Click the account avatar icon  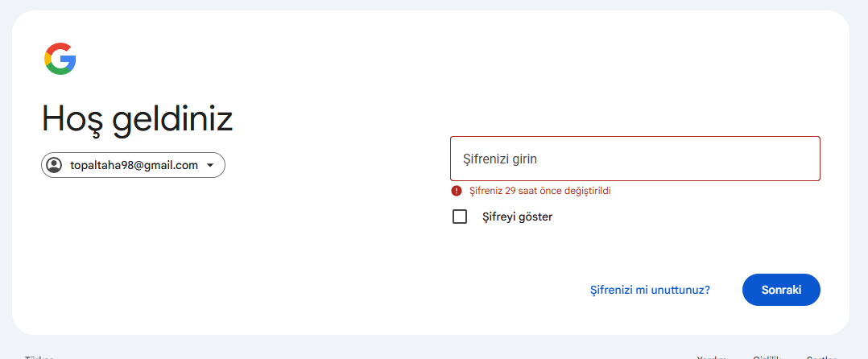pos(54,165)
